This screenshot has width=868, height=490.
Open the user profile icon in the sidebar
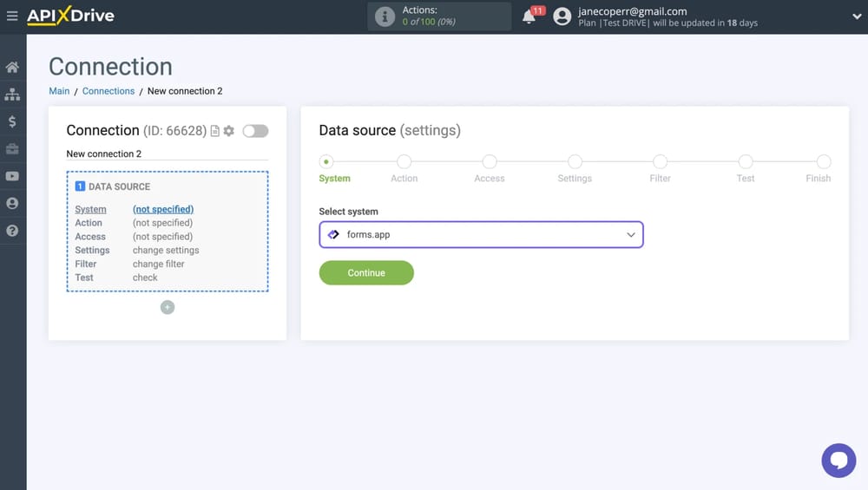pos(12,203)
